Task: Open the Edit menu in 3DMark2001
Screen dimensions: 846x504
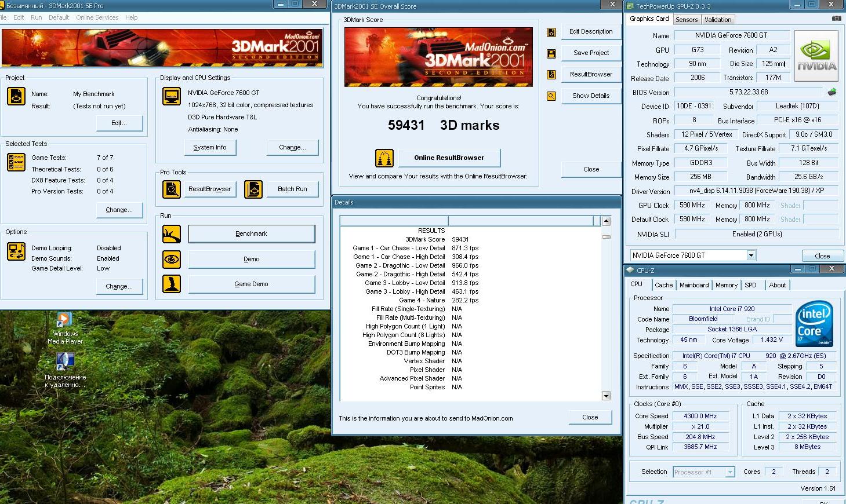Action: coord(19,17)
